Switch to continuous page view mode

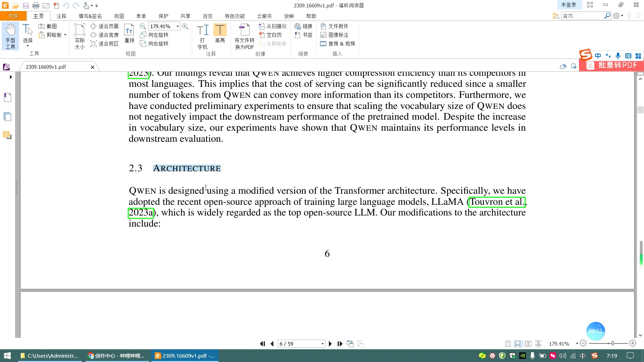(518, 344)
